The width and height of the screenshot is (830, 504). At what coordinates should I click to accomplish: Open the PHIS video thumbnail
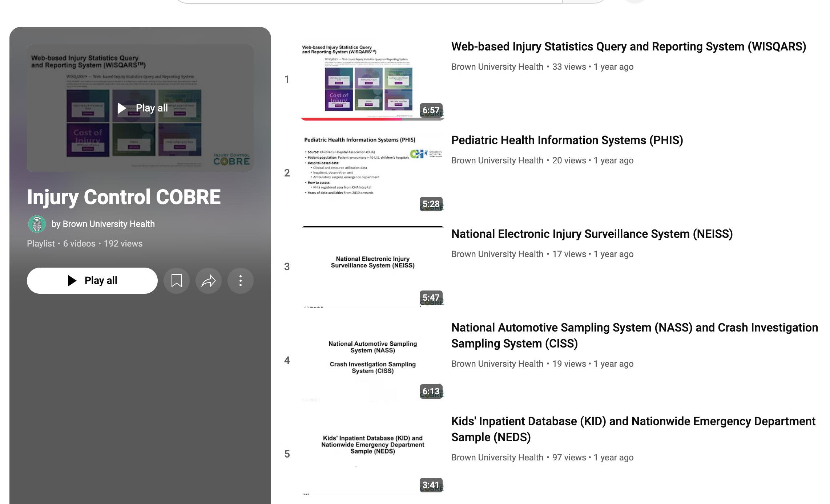pos(373,174)
